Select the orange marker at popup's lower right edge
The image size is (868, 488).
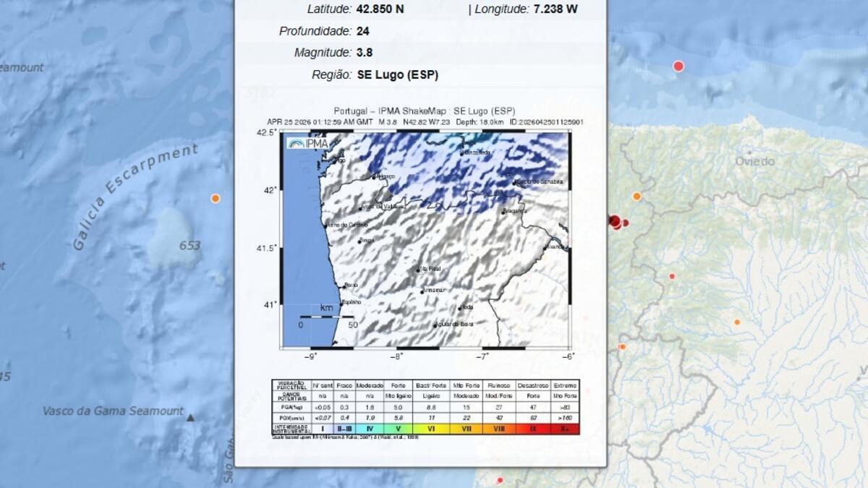point(621,347)
